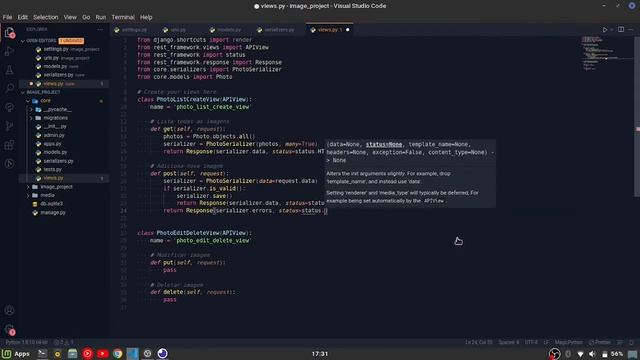
Task: Open the Run menu
Action: (x=100, y=17)
